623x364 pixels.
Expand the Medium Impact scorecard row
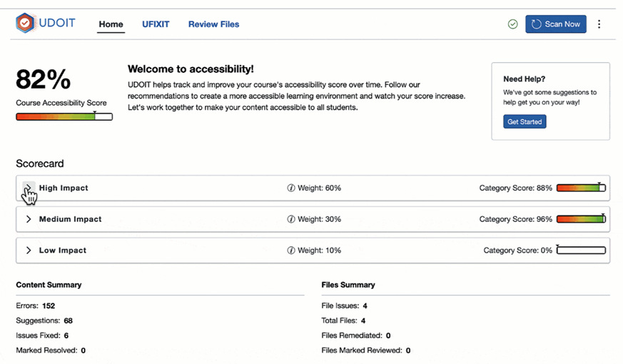[29, 219]
